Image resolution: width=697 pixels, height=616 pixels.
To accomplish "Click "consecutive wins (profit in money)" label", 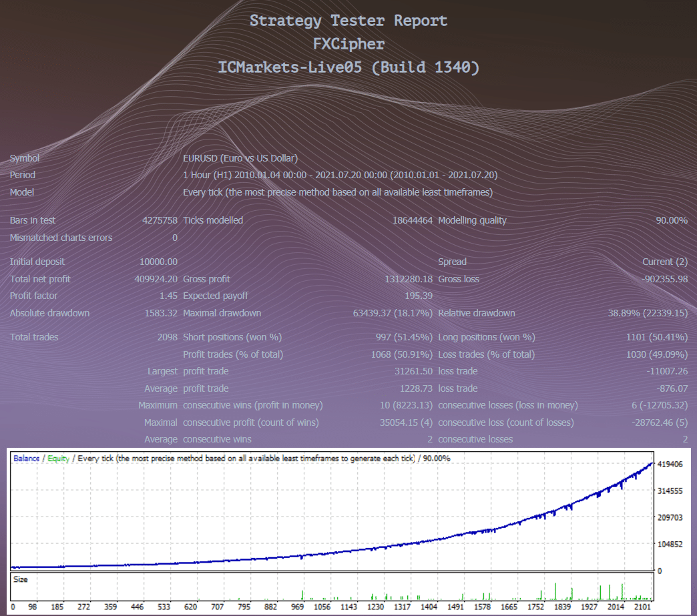I will 253,406.
